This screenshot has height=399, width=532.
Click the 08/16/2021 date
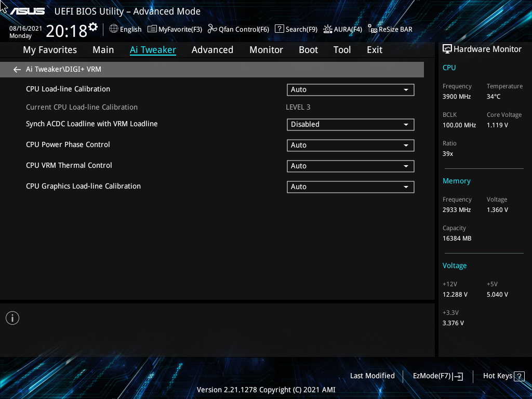click(x=26, y=29)
